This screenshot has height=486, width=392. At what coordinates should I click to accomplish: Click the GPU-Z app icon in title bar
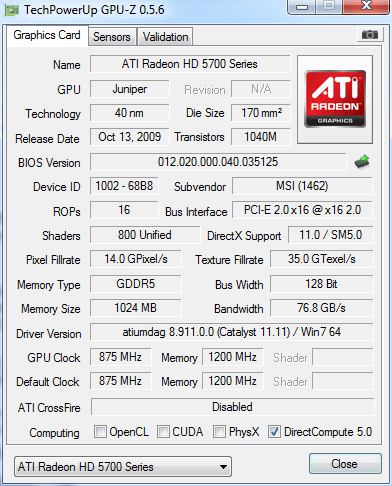click(x=11, y=11)
